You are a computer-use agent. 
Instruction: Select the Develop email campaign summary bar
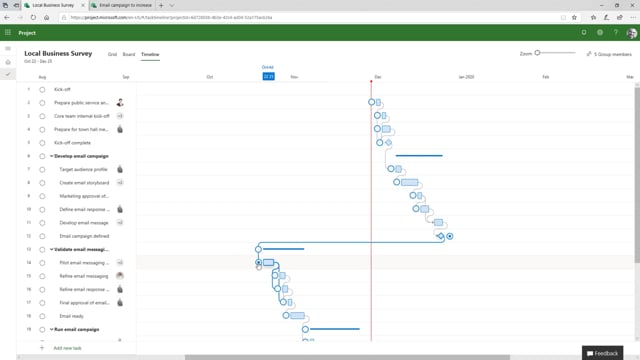pos(419,156)
